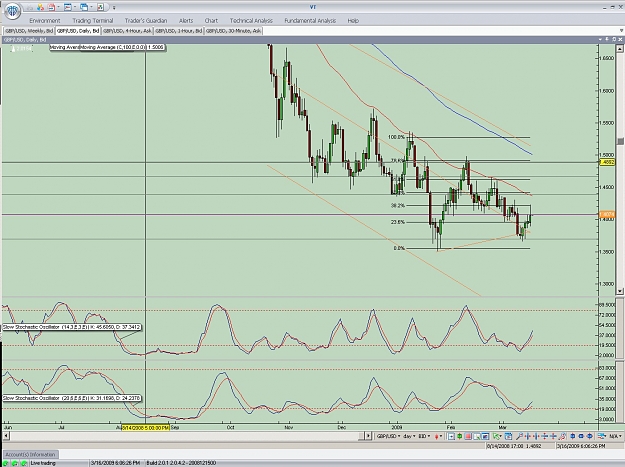Viewport: 625px width, 467px height.
Task: Click the first blue vertical scale icon
Action: point(545,437)
